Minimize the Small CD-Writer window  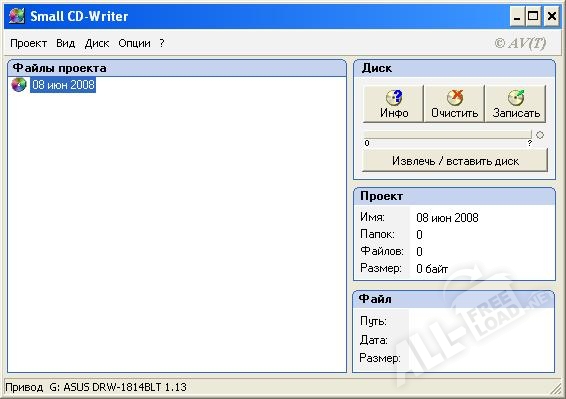[517, 16]
